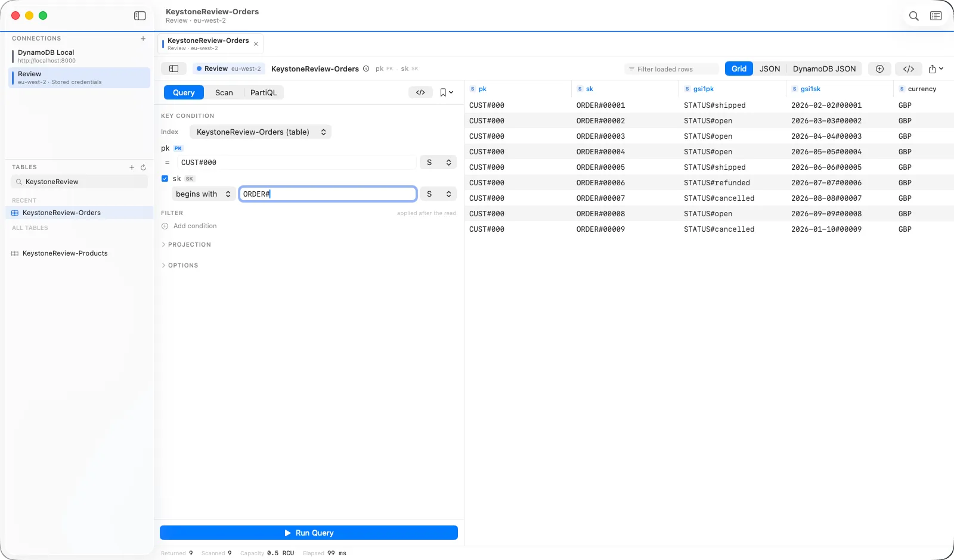
Task: Click the pk value field CUST#000
Action: (x=297, y=163)
